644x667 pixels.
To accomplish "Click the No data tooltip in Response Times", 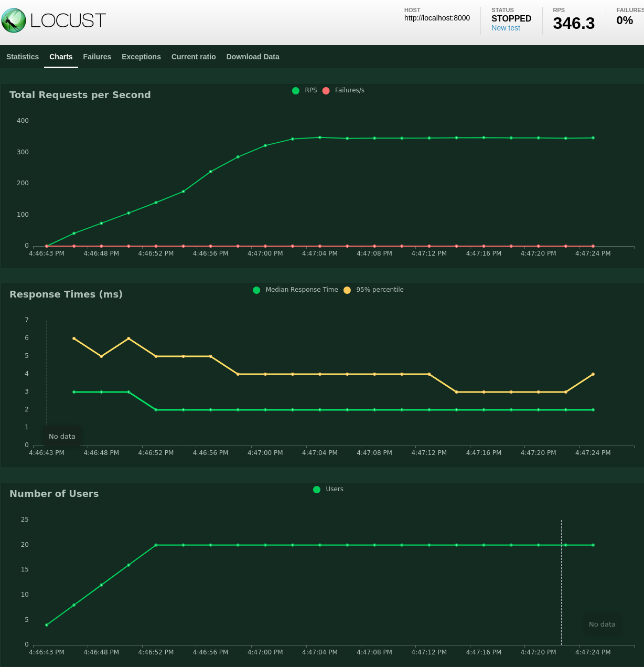I will click(62, 437).
